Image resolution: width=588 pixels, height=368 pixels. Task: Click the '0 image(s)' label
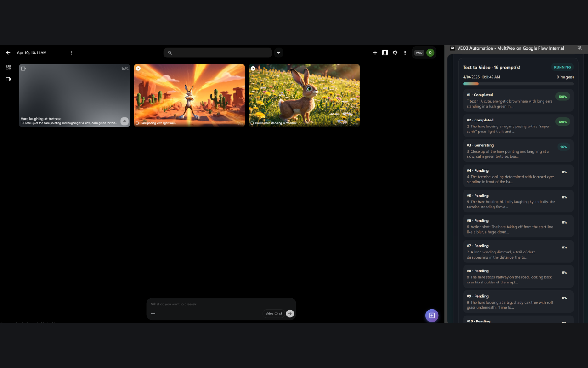click(565, 77)
